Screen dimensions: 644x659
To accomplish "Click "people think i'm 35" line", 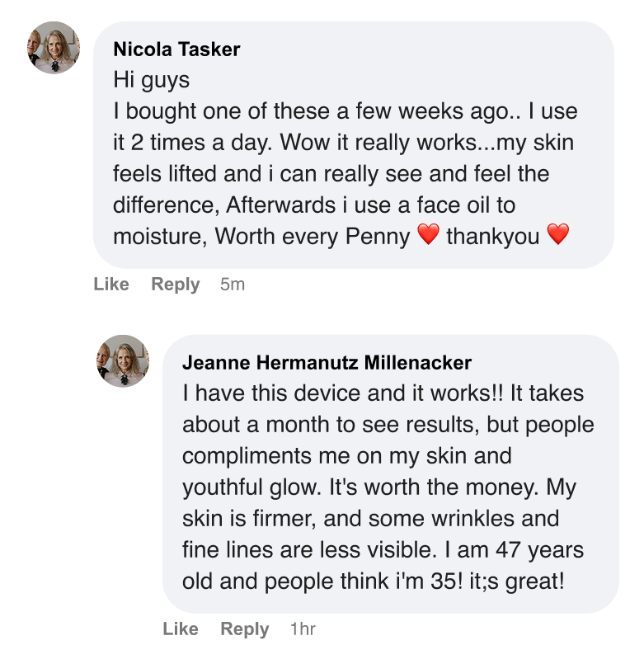I will 327,581.
